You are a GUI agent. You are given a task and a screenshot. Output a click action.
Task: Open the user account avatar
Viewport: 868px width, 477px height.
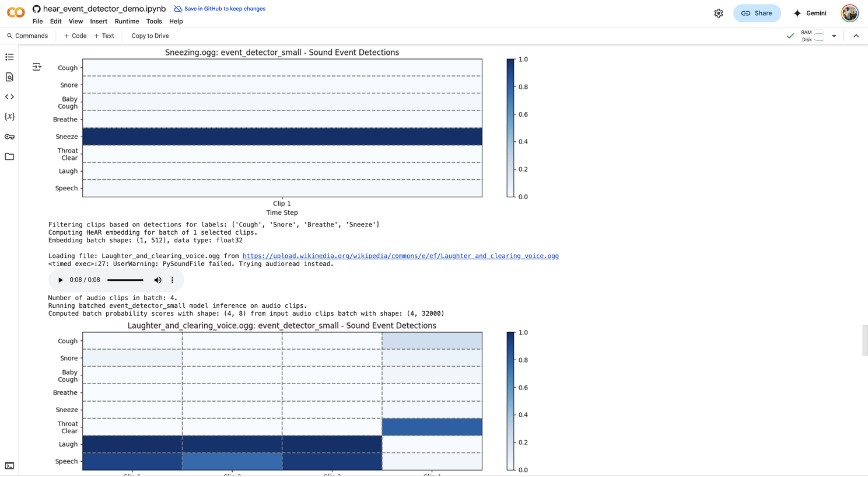click(850, 13)
